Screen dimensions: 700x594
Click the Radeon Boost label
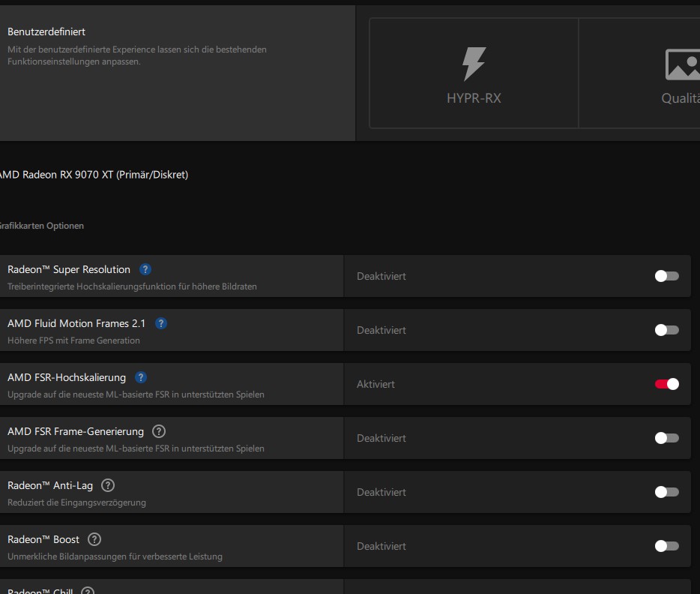pyautogui.click(x=43, y=540)
